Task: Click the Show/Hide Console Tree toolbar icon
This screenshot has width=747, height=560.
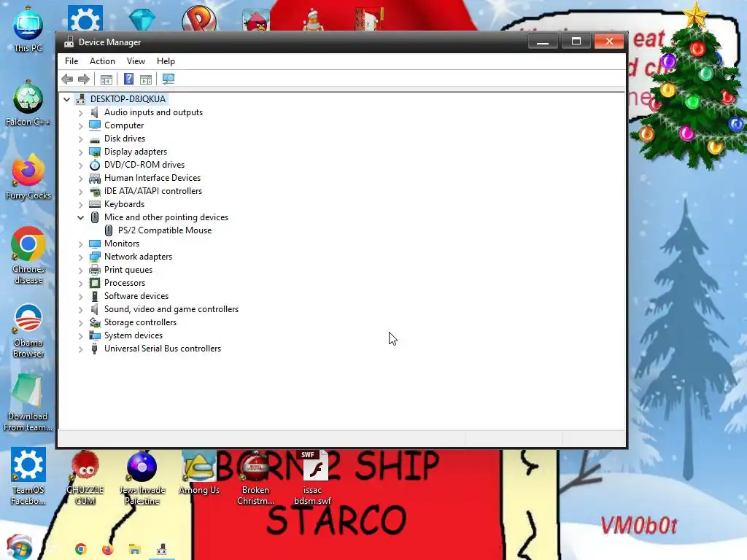Action: 107,79
